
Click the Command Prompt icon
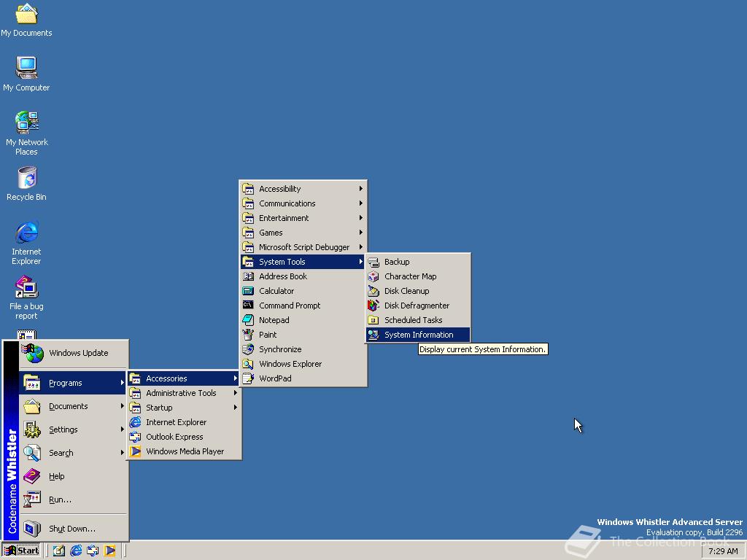248,306
